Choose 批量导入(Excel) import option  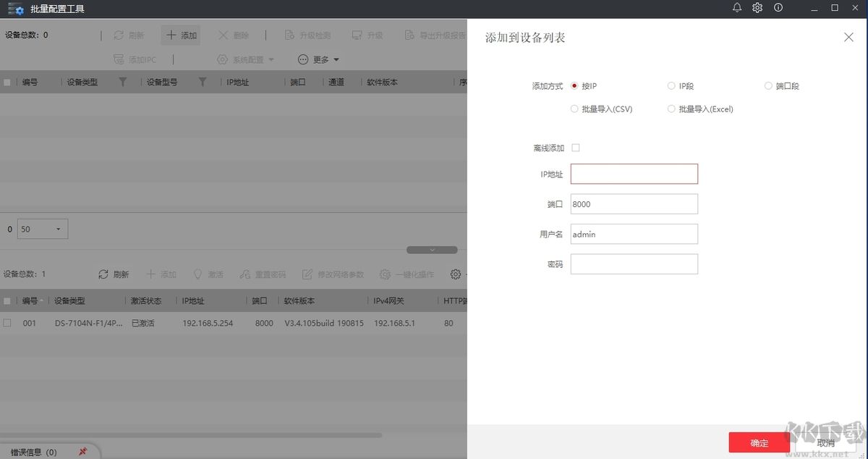671,109
